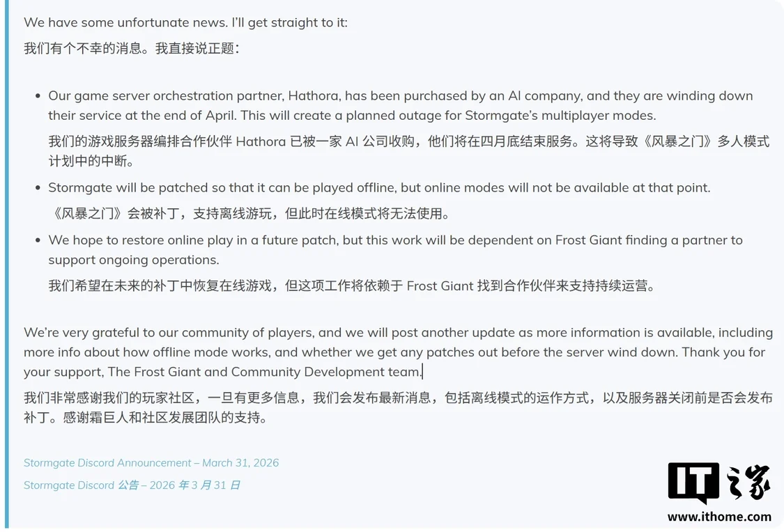Click the blue vertical quote bar
Viewport: 784px width, 532px height.
pyautogui.click(x=6, y=265)
